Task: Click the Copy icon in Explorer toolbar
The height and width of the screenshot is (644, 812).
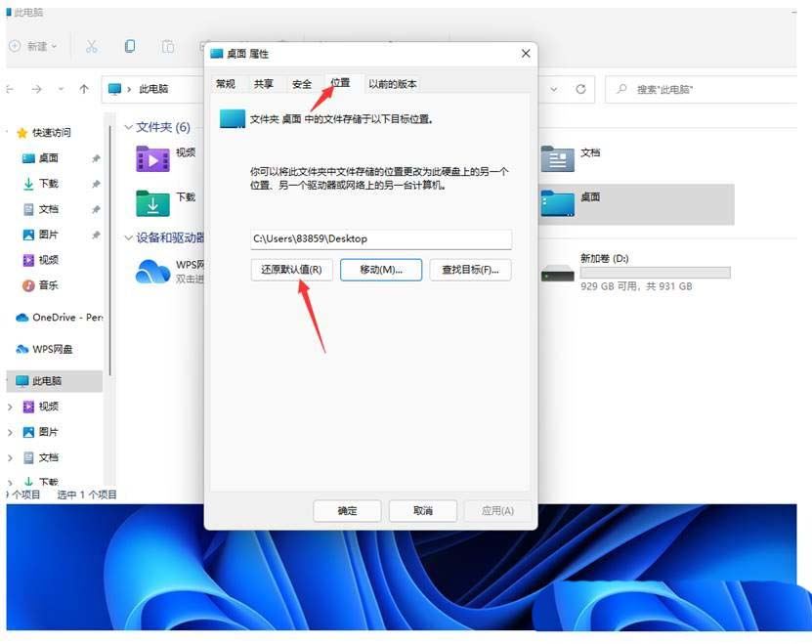Action: coord(130,46)
